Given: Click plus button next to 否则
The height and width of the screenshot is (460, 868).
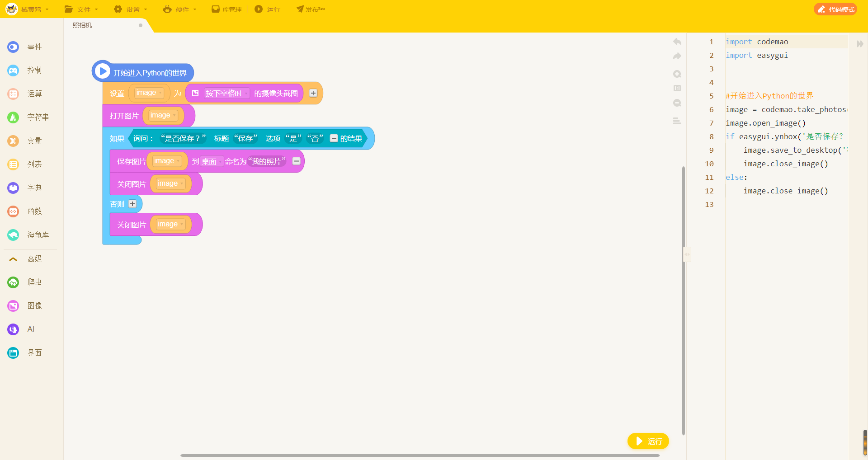Looking at the screenshot, I should click(132, 204).
